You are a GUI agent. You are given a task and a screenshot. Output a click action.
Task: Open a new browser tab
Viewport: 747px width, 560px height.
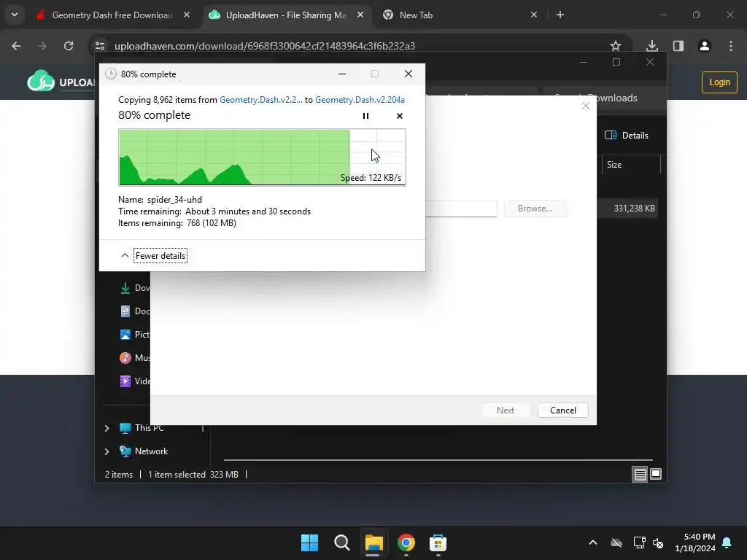click(560, 15)
